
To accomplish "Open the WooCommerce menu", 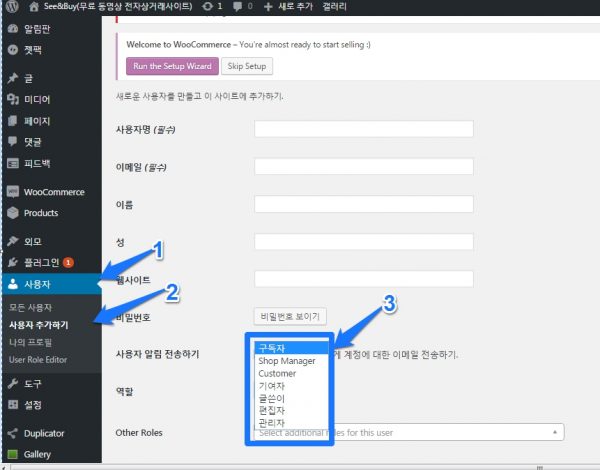I will pyautogui.click(x=52, y=192).
